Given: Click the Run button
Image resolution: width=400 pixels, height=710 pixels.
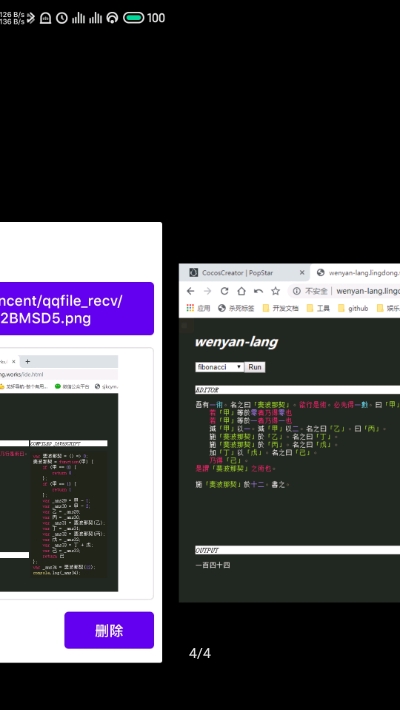Looking at the screenshot, I should (x=255, y=367).
